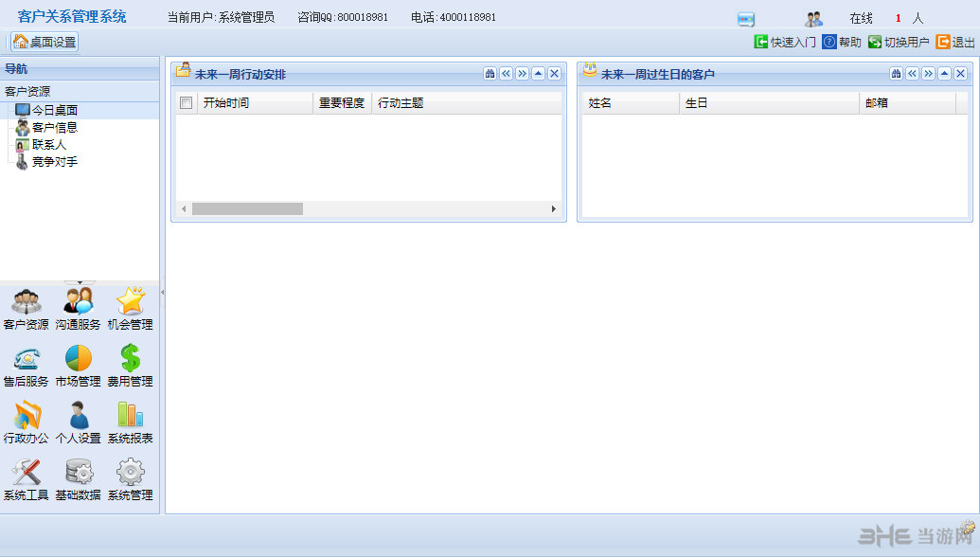Screen dimensions: 980x557
Task: Open 机会管理 from the shortcut panel
Action: [x=130, y=308]
